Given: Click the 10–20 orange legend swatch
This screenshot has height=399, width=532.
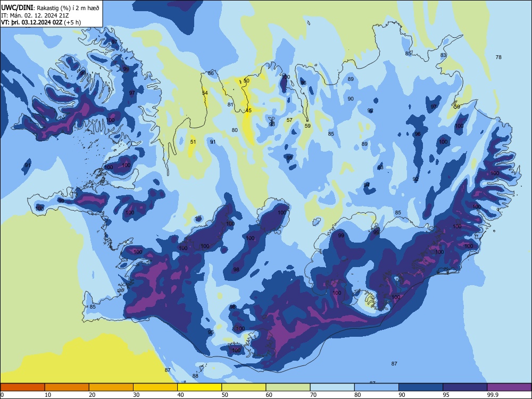Looking at the screenshot, I should tap(67, 387).
